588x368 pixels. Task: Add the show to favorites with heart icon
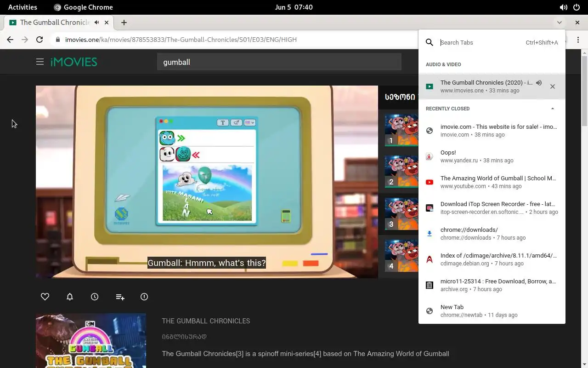pos(45,297)
